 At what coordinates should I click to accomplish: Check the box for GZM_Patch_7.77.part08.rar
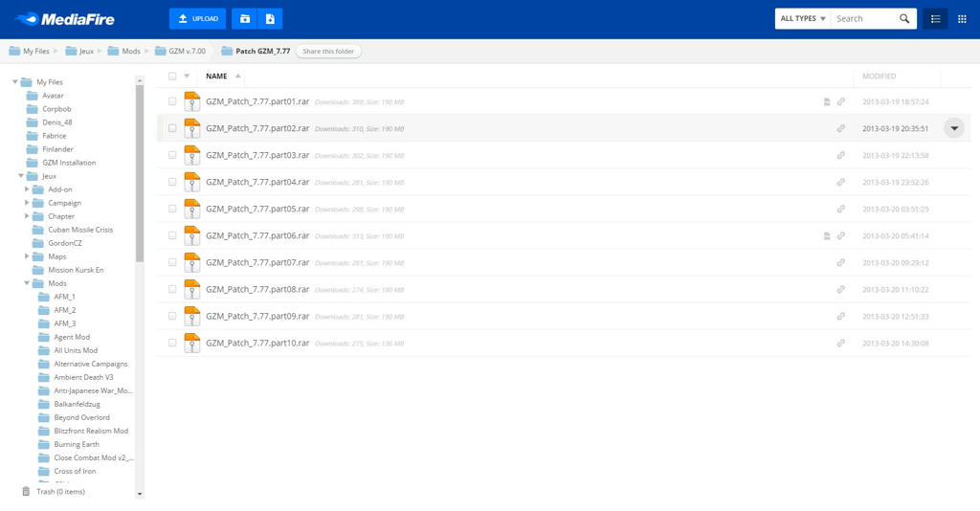point(172,289)
